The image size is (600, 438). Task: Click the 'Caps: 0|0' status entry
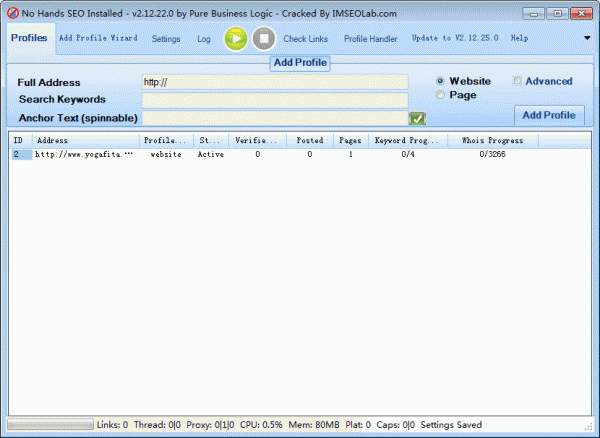(x=396, y=425)
